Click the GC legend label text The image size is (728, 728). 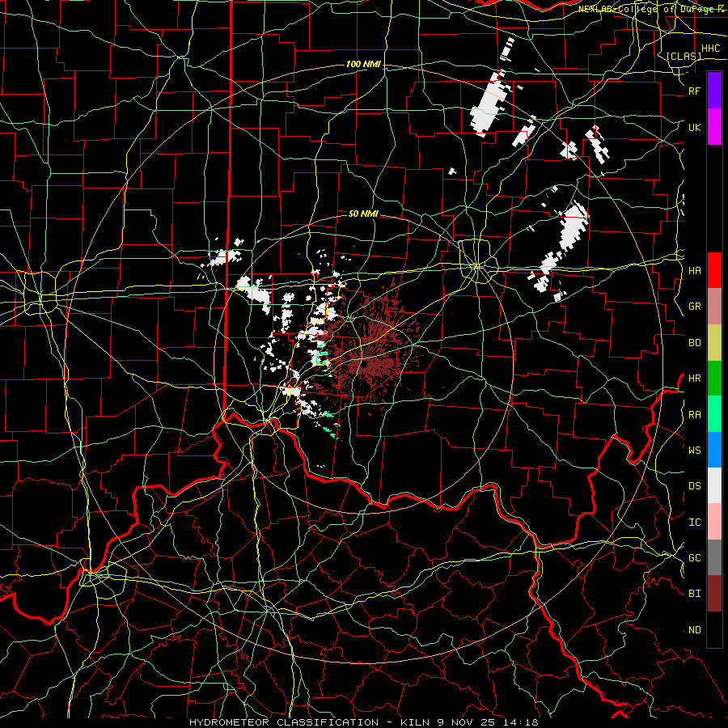694,557
